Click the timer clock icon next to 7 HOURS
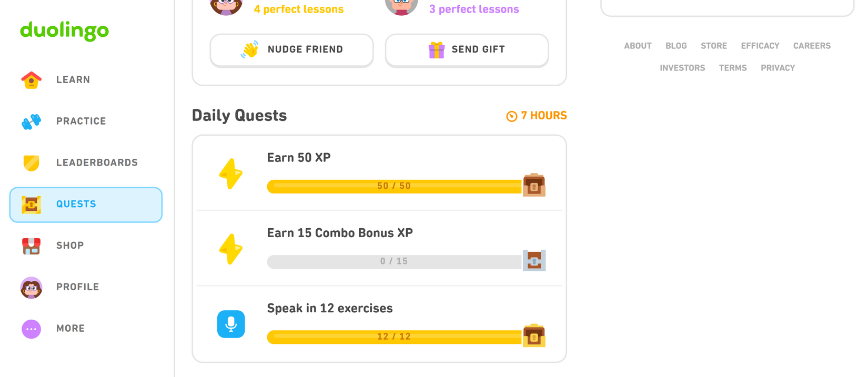Image resolution: width=868 pixels, height=377 pixels. [x=511, y=116]
